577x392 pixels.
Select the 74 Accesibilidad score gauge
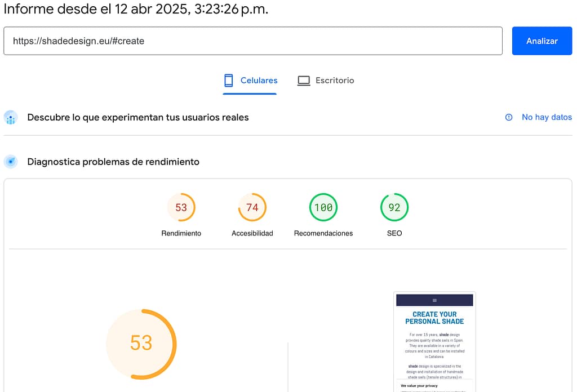tap(252, 207)
